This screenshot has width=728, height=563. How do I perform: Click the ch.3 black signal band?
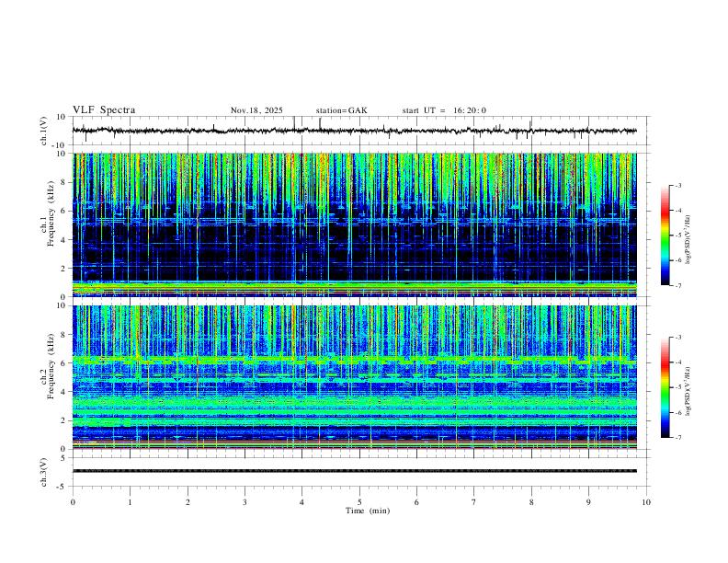[354, 471]
